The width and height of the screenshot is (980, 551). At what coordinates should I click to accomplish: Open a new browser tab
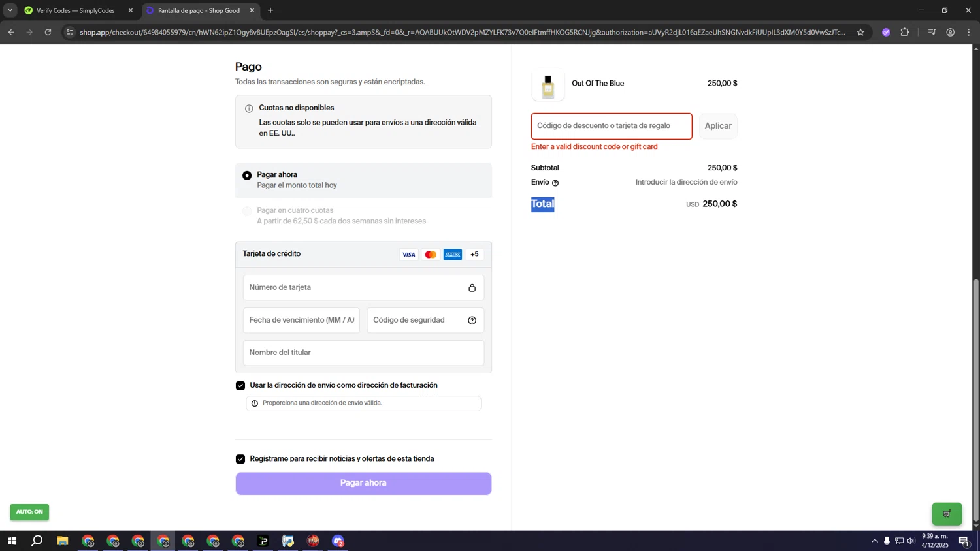point(270,10)
